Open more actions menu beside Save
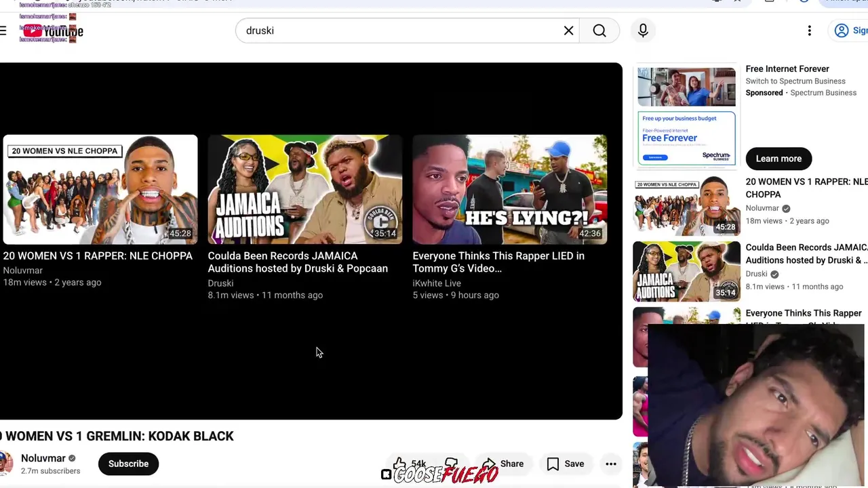The height and width of the screenshot is (488, 868). pos(611,464)
